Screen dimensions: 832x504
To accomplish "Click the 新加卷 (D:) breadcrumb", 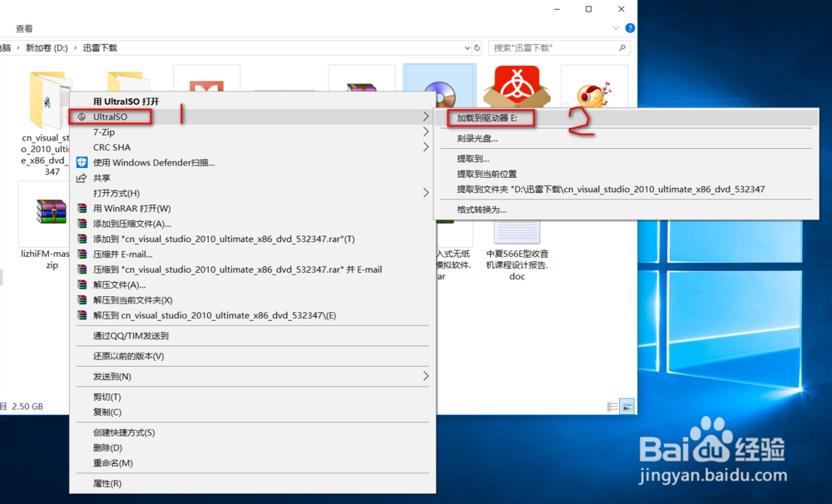I will [x=47, y=47].
